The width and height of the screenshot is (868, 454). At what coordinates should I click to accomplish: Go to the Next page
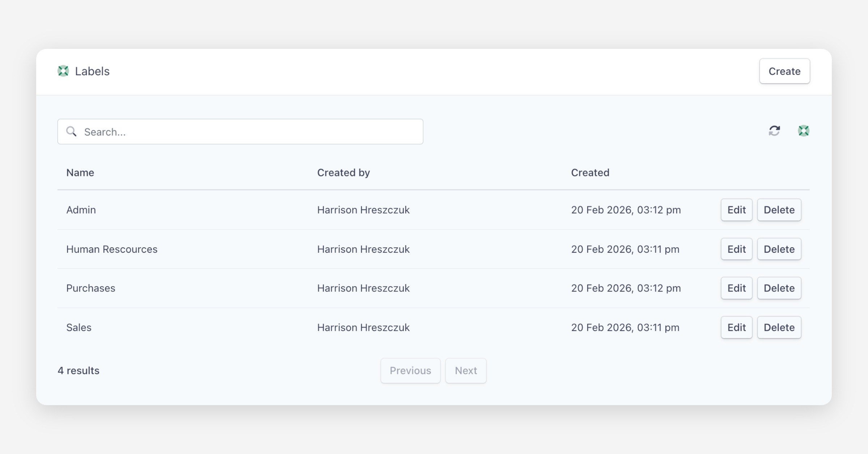465,371
